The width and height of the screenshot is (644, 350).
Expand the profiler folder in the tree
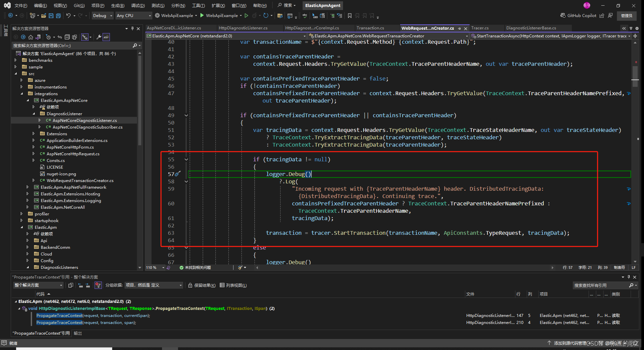pyautogui.click(x=22, y=214)
